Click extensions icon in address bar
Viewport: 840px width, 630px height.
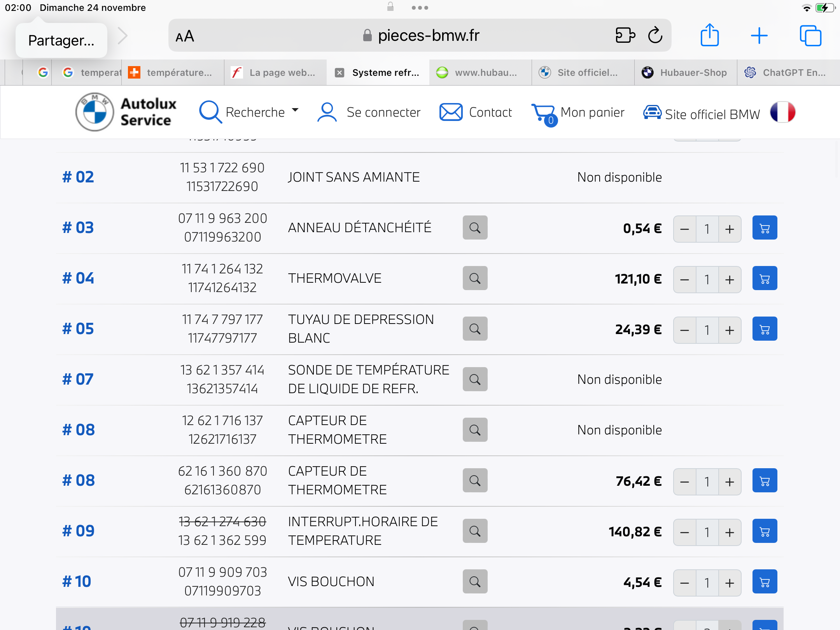(x=625, y=36)
